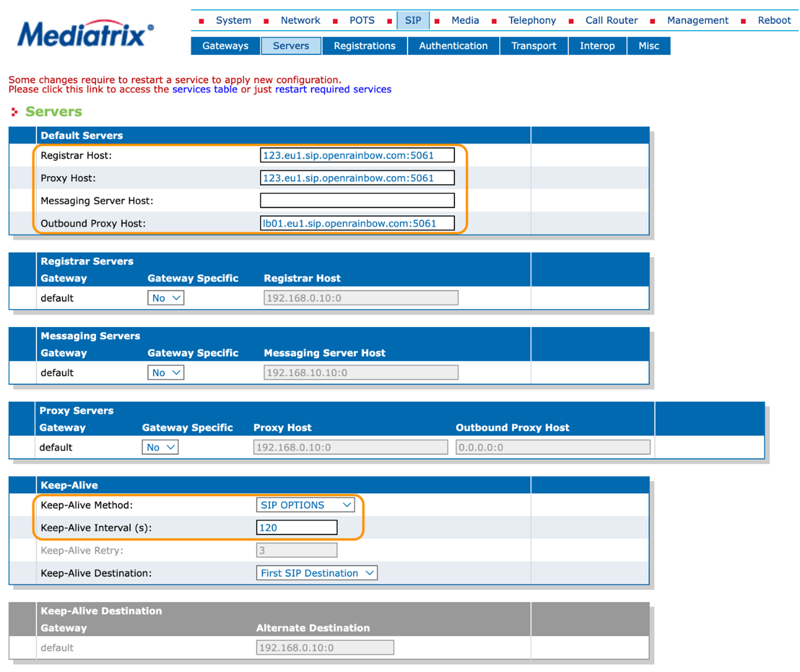The image size is (800, 672).
Task: Open the Gateway Specific dropdown under Proxy Servers
Action: pos(160,448)
